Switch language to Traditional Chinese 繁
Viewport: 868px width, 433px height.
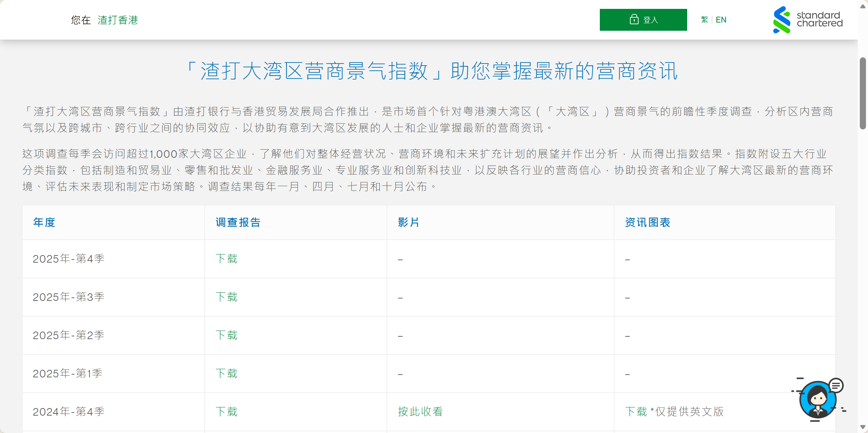click(x=705, y=20)
